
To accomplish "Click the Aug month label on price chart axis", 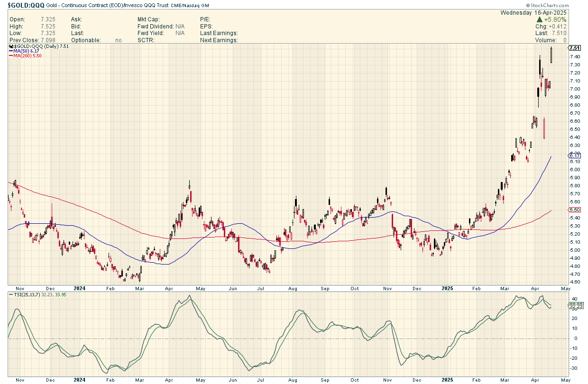I will click(x=293, y=288).
